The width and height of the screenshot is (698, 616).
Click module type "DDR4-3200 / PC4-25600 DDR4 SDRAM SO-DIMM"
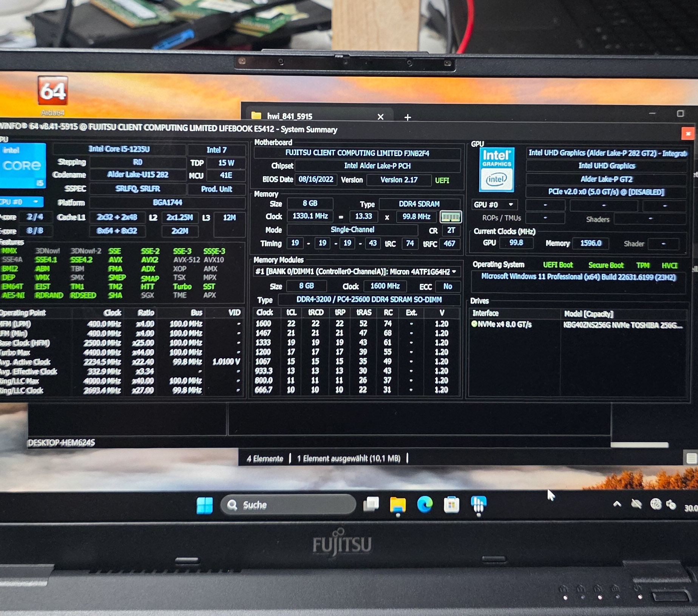click(x=369, y=300)
